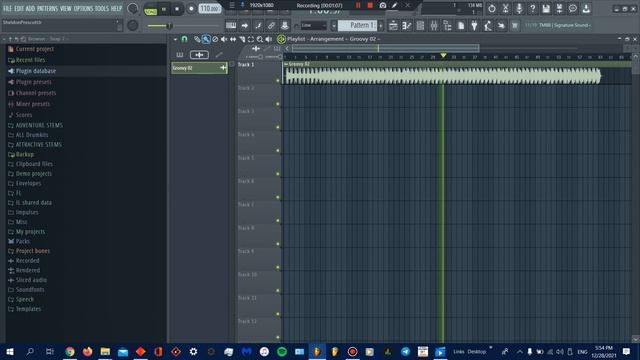640x360 pixels.
Task: Open the Help question mark icon
Action: click(x=532, y=9)
